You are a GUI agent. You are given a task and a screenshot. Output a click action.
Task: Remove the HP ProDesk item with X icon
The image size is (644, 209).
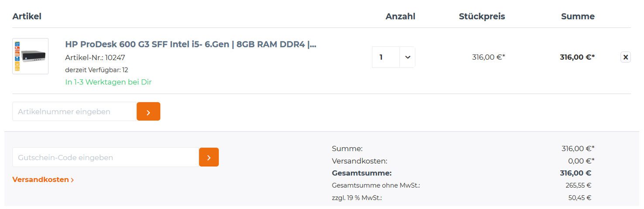tap(625, 57)
